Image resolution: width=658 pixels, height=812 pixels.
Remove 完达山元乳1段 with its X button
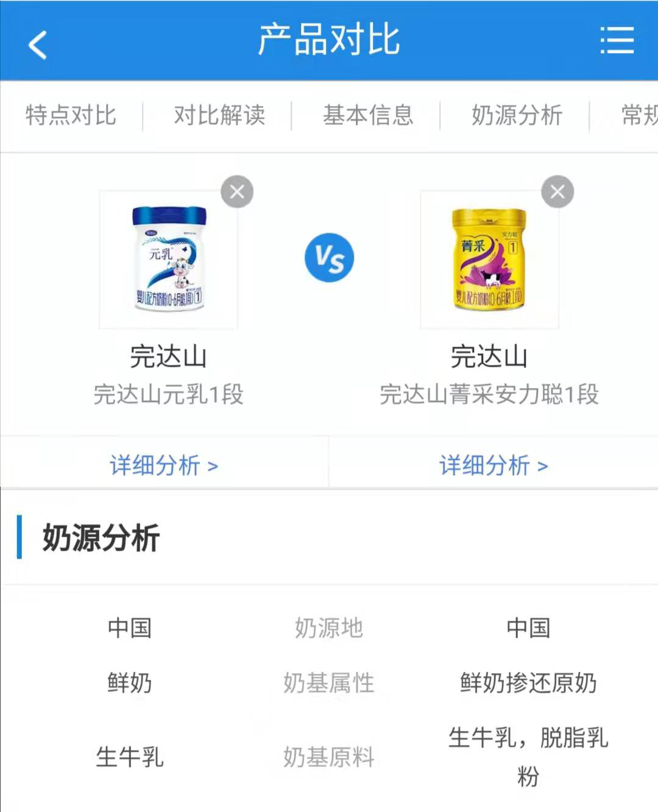(x=237, y=192)
